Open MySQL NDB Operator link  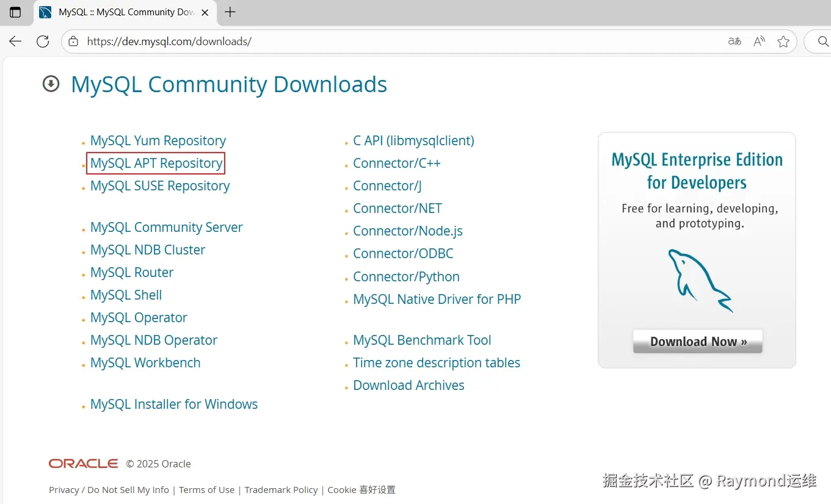154,340
